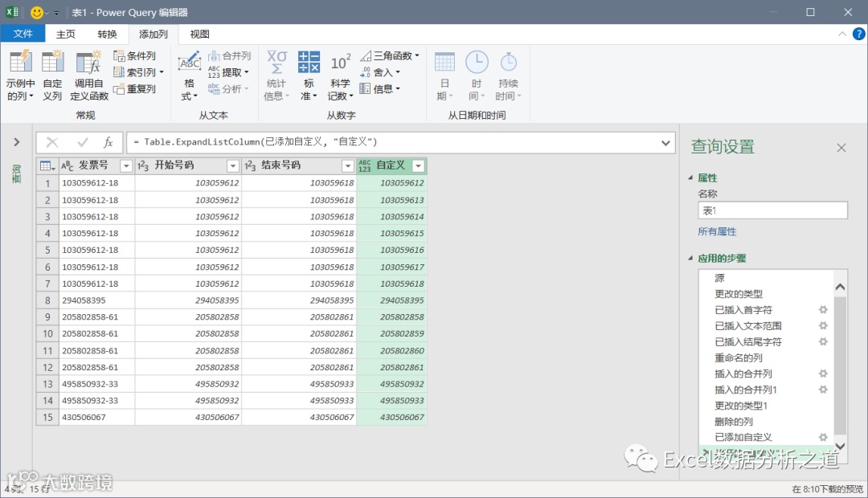
Task: Open Quick Access Toolbar customize arrow
Action: [x=56, y=13]
